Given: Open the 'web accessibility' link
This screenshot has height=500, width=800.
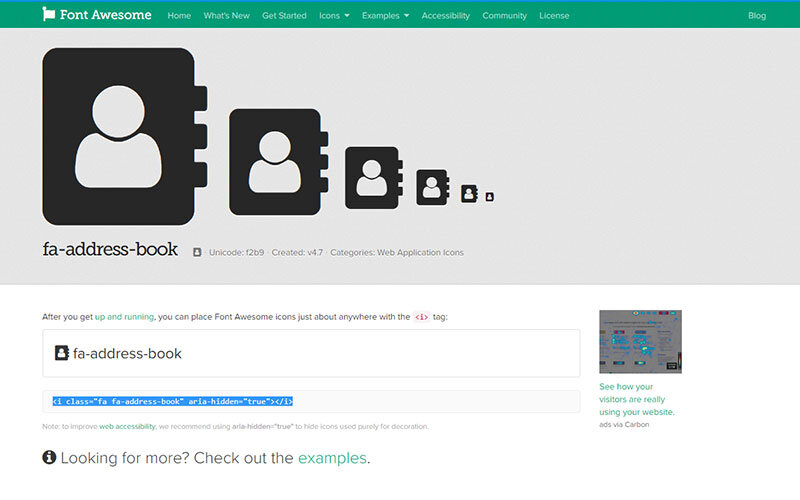Looking at the screenshot, I should (127, 426).
